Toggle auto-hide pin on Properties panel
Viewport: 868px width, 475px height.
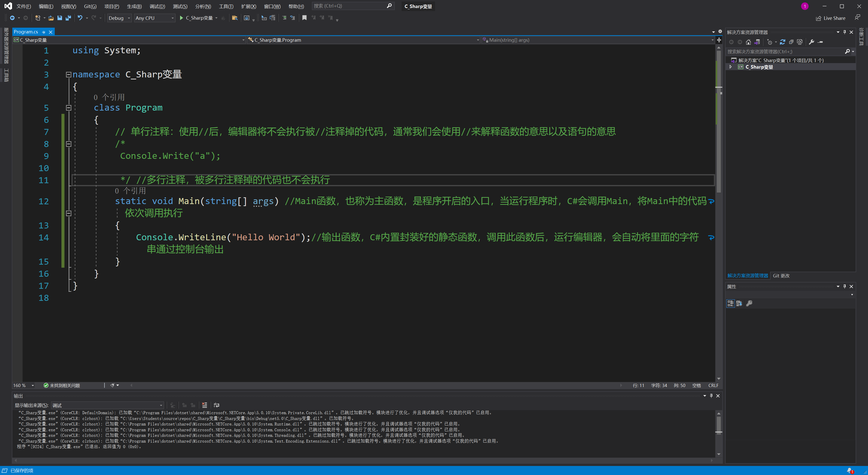pos(845,287)
